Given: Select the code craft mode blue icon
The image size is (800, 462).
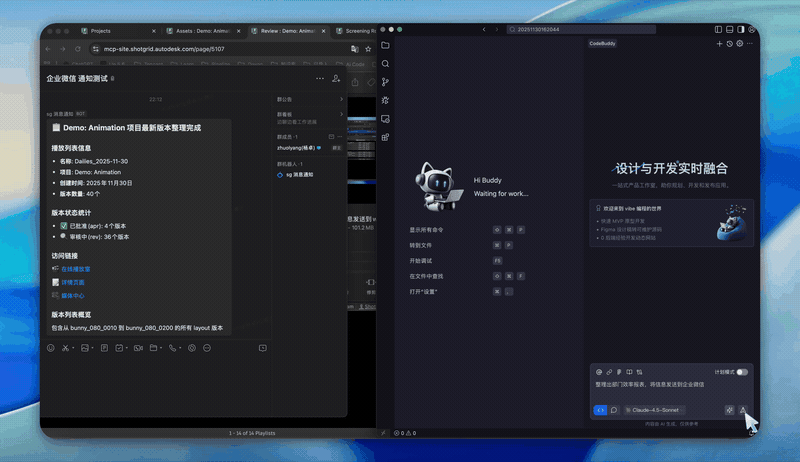Looking at the screenshot, I should pos(601,410).
